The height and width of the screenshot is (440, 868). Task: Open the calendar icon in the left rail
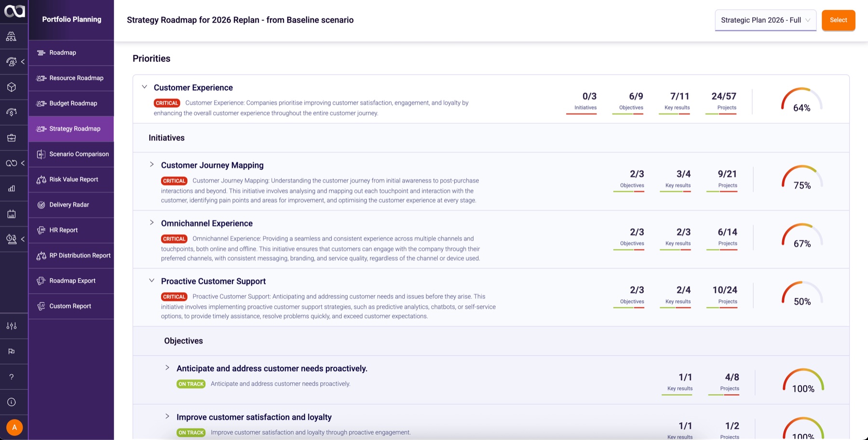point(11,214)
